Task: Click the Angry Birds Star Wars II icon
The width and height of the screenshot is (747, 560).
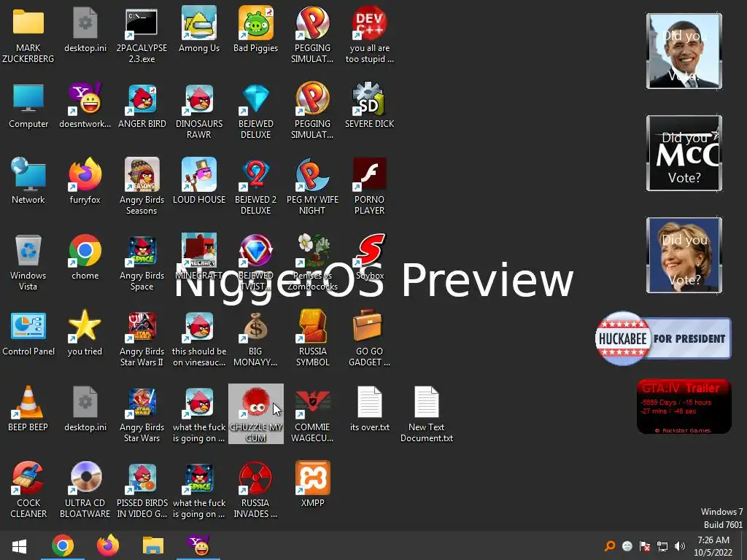Action: click(x=142, y=327)
